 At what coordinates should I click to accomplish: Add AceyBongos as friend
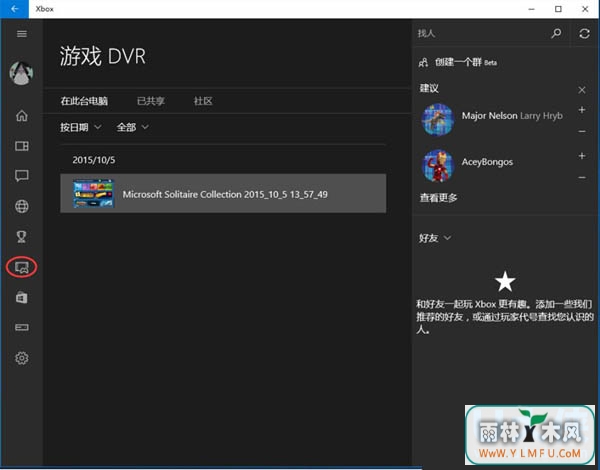582,156
